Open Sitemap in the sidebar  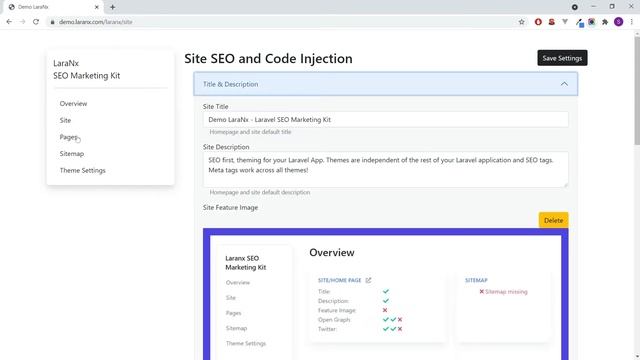(72, 154)
